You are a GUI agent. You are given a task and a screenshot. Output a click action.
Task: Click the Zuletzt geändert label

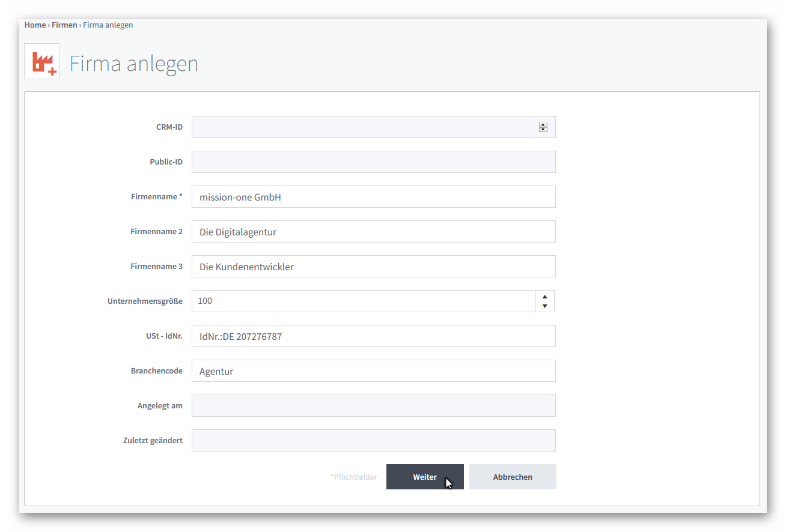tap(153, 440)
